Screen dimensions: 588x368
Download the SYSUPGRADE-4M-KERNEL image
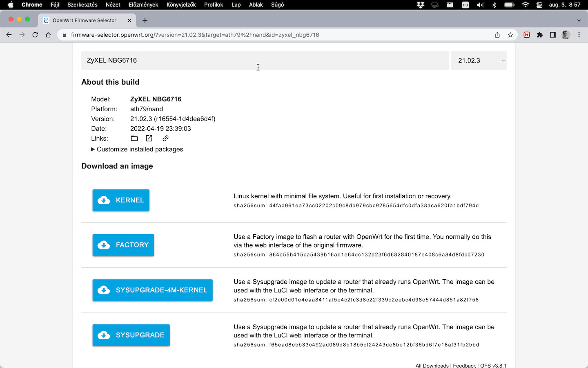click(153, 290)
